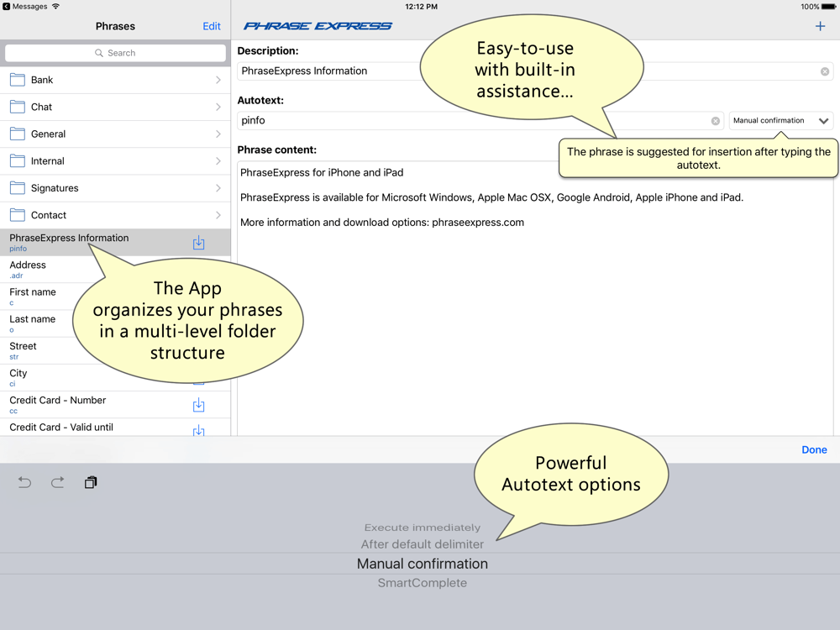Select the First name phrase

[x=115, y=297]
